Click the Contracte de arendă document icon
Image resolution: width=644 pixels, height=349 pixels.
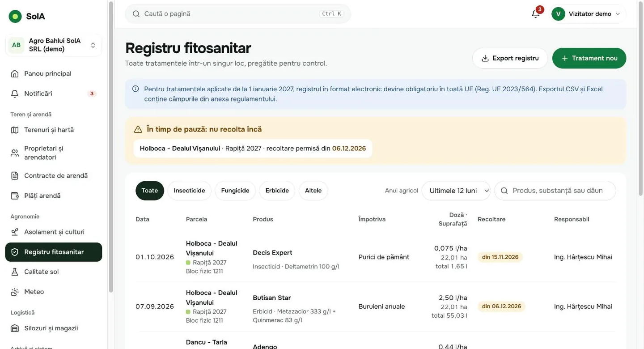pos(15,176)
